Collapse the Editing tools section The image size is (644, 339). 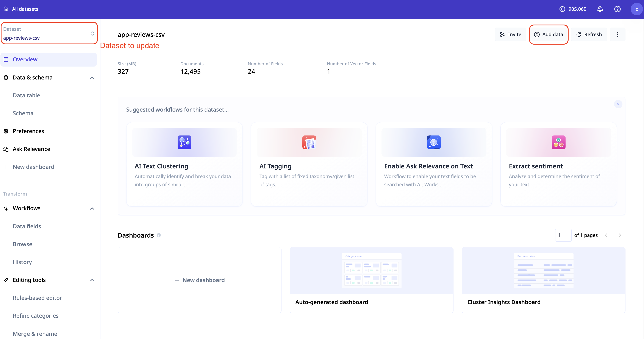tap(92, 280)
